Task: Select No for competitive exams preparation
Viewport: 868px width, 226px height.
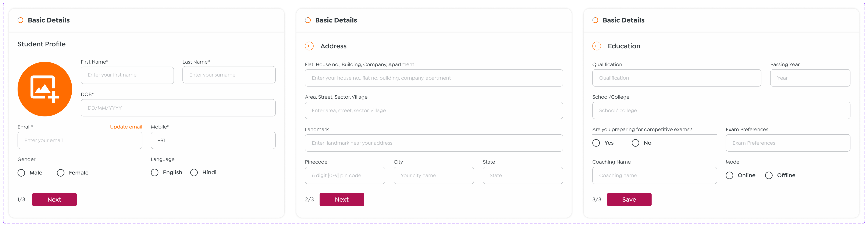Action: (x=635, y=143)
